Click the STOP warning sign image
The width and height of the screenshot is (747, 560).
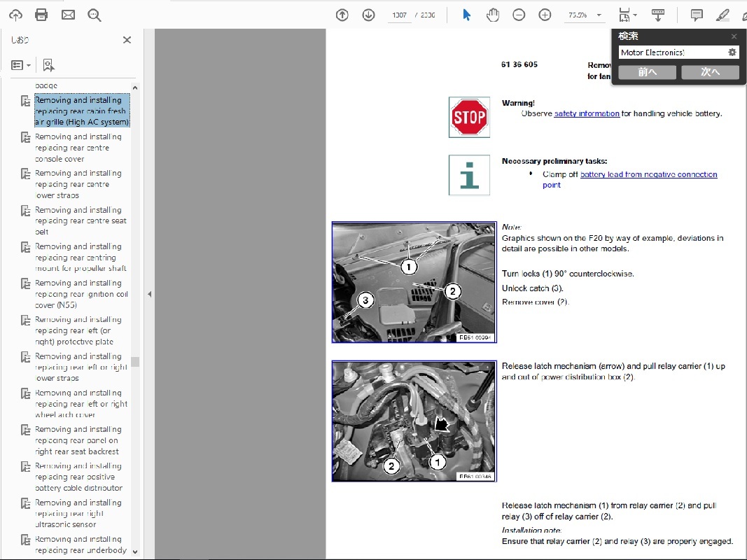[469, 117]
